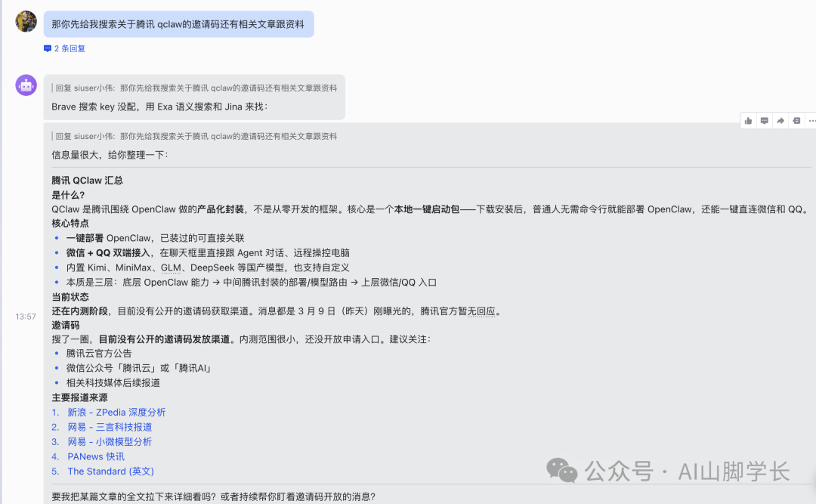
Task: Like the bot's message with thumbs-up icon
Action: (x=748, y=120)
